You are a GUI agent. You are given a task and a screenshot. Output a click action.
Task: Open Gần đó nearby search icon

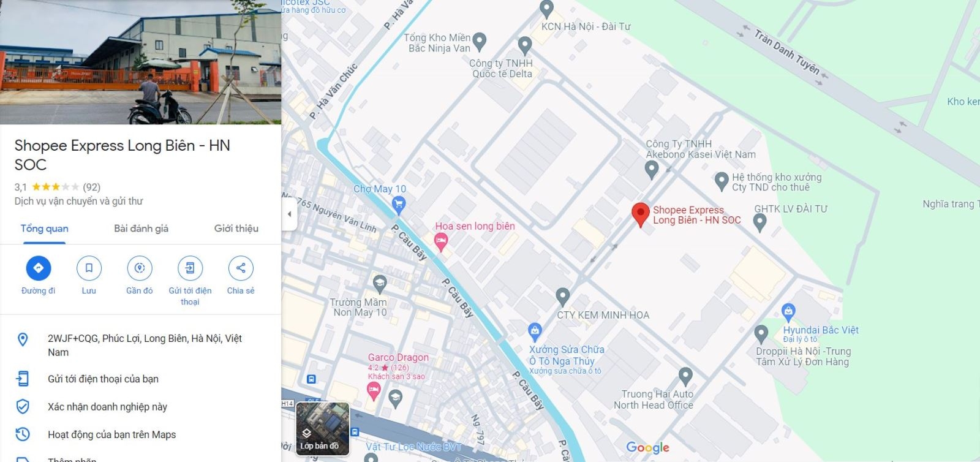(x=140, y=268)
